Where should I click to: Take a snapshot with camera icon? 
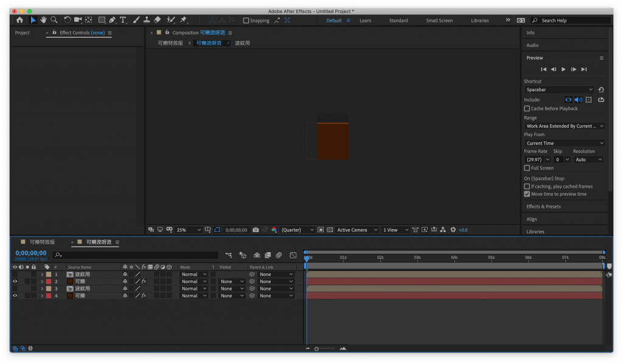pyautogui.click(x=256, y=230)
